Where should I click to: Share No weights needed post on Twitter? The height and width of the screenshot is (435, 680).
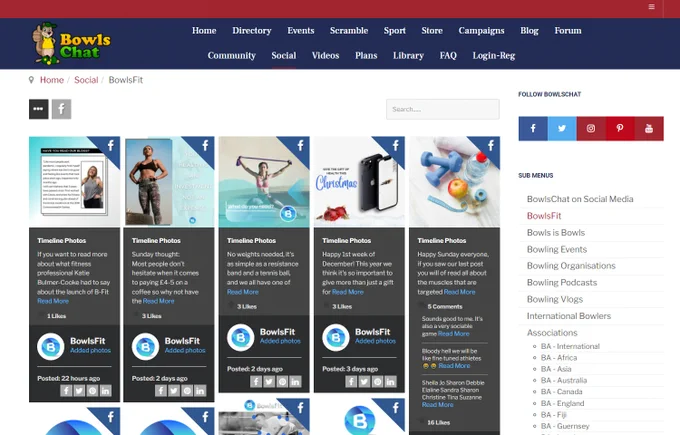click(269, 382)
